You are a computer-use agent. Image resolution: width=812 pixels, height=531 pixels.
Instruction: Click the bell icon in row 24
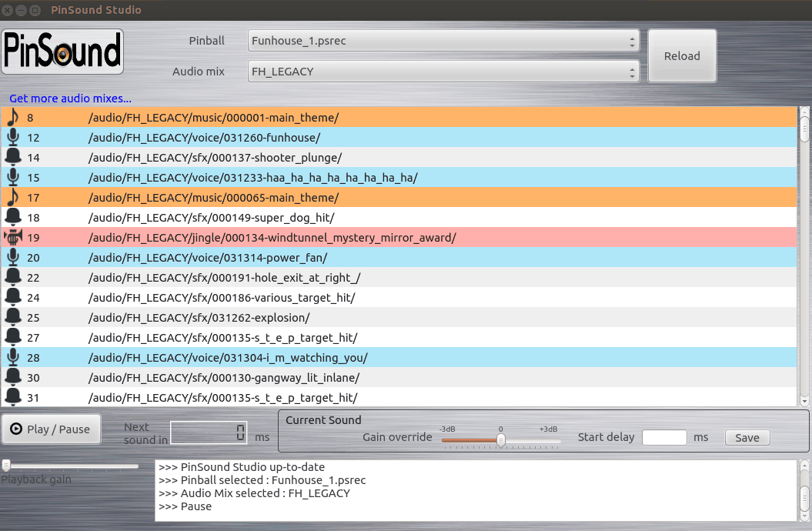click(13, 298)
